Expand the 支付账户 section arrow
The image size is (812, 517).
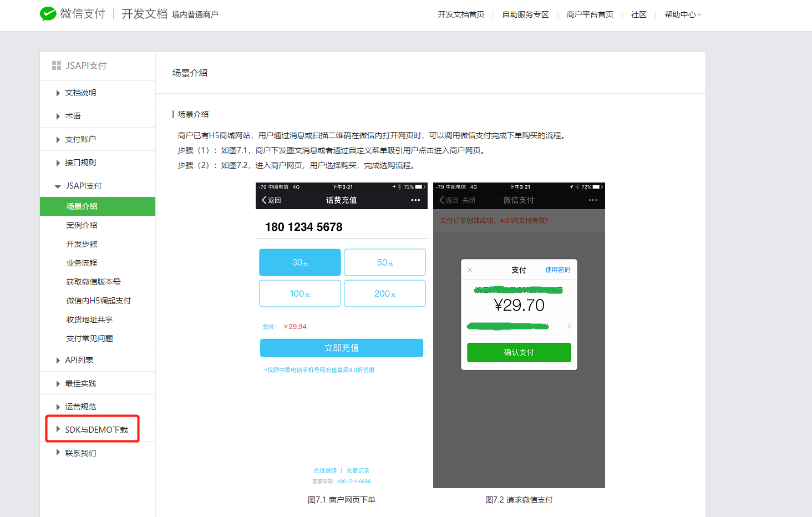pos(58,140)
